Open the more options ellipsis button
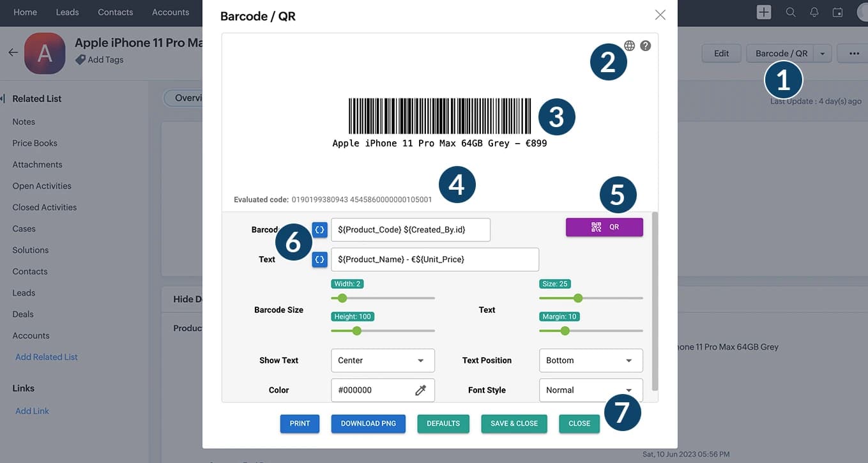Viewport: 868px width, 463px height. (x=854, y=54)
